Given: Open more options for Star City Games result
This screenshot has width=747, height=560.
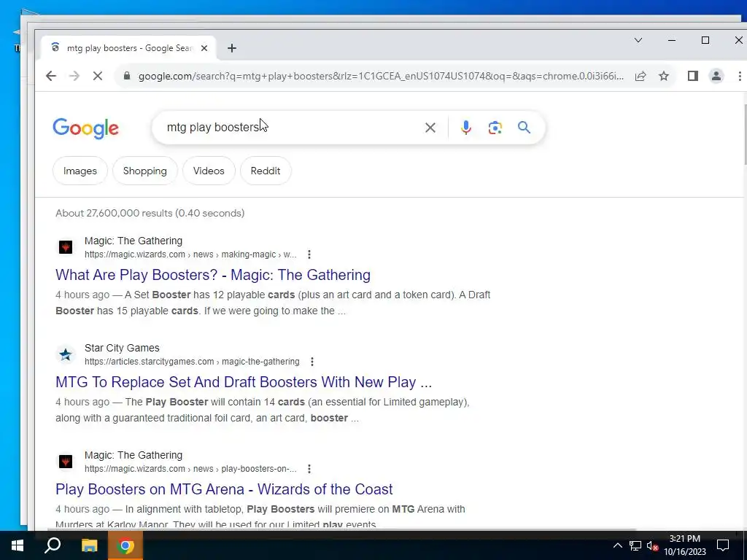Looking at the screenshot, I should pos(312,362).
